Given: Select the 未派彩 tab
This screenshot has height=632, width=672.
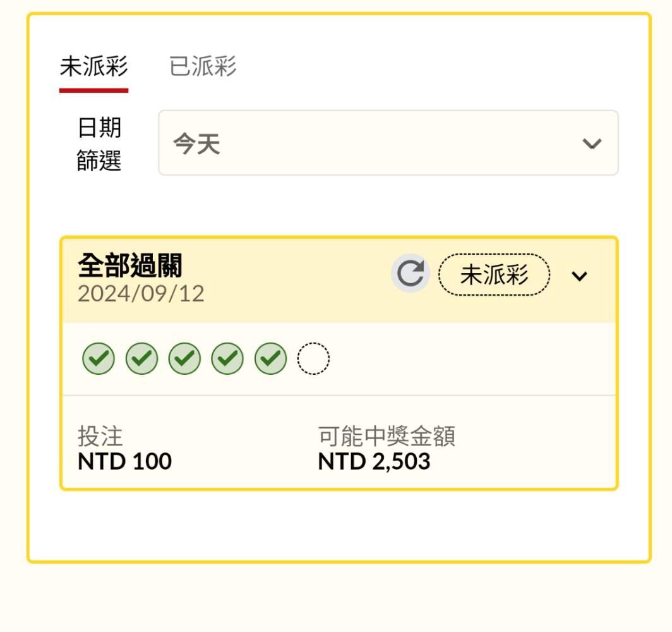Looking at the screenshot, I should [93, 66].
